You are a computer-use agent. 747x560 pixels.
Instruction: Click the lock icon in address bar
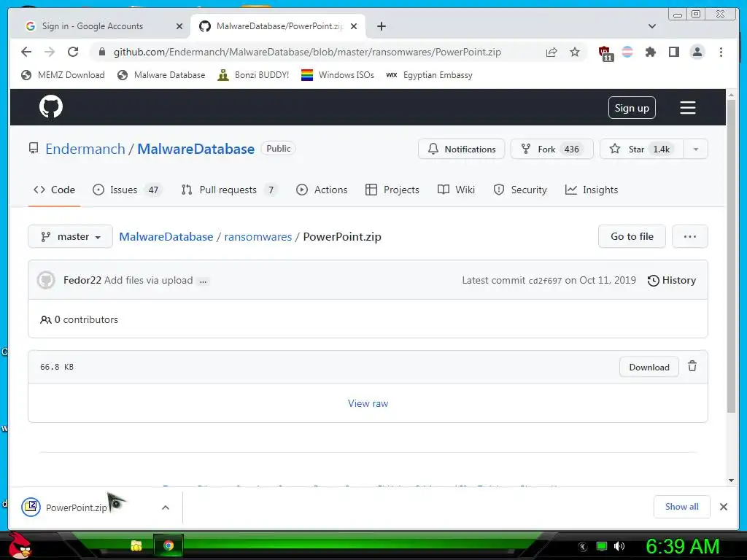pyautogui.click(x=101, y=52)
